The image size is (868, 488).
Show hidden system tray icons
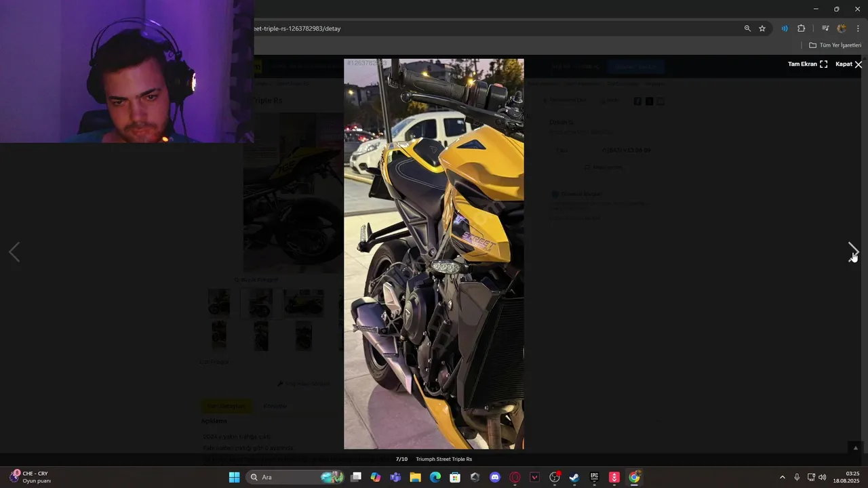click(782, 477)
